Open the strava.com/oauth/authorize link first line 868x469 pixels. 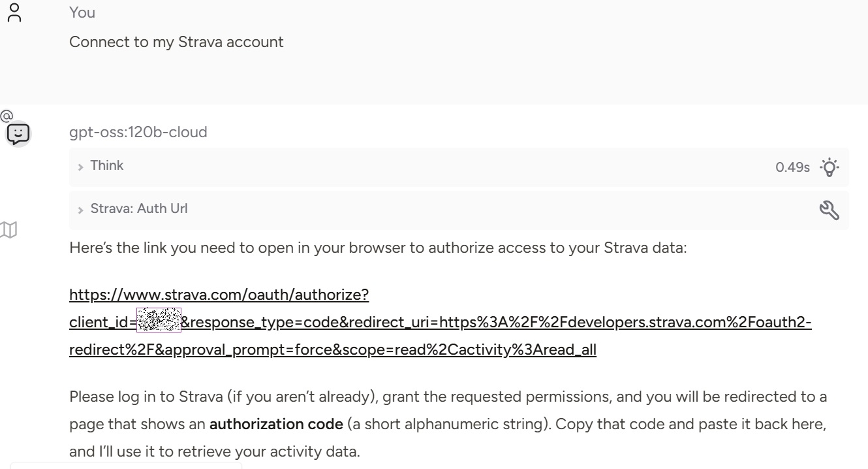click(219, 295)
